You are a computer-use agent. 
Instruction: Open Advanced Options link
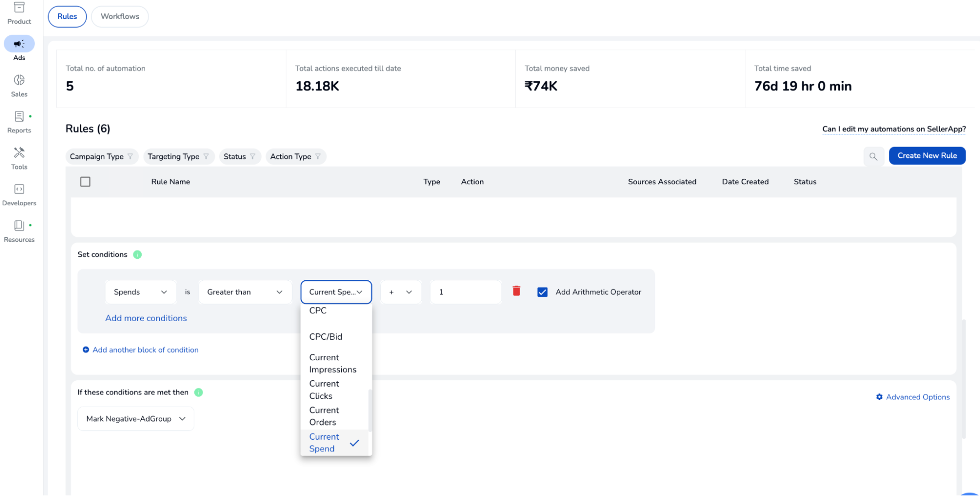pos(918,397)
